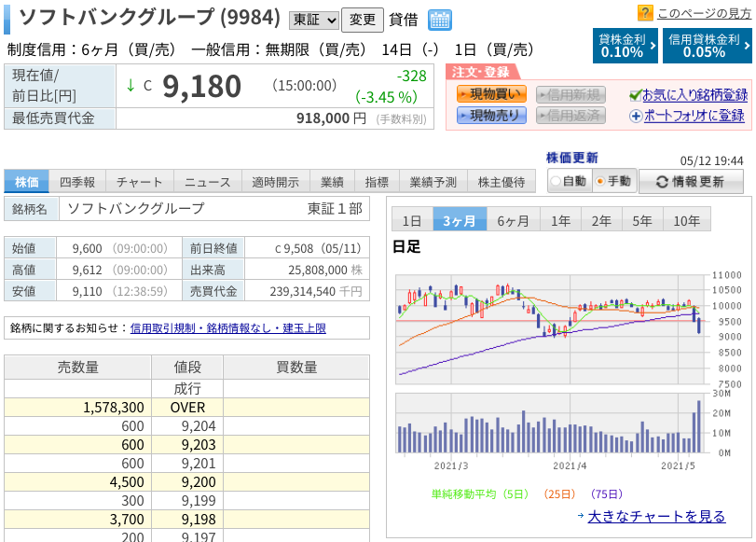Switch to the 業績予測 tab

click(433, 182)
